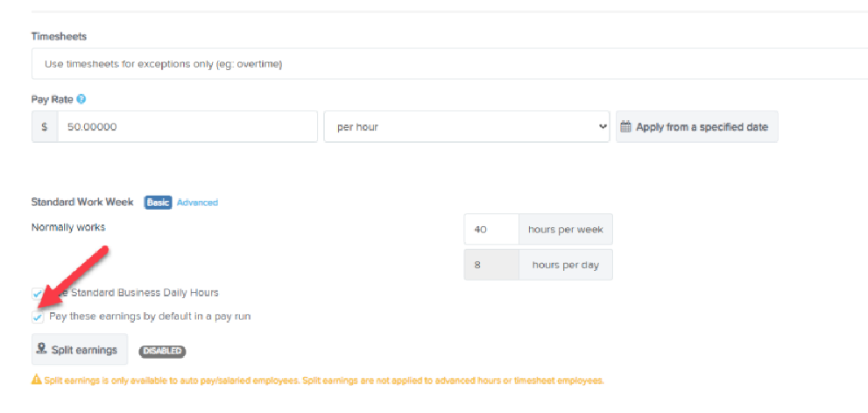The height and width of the screenshot is (413, 868).
Task: Click the Split earnings button
Action: 80,350
